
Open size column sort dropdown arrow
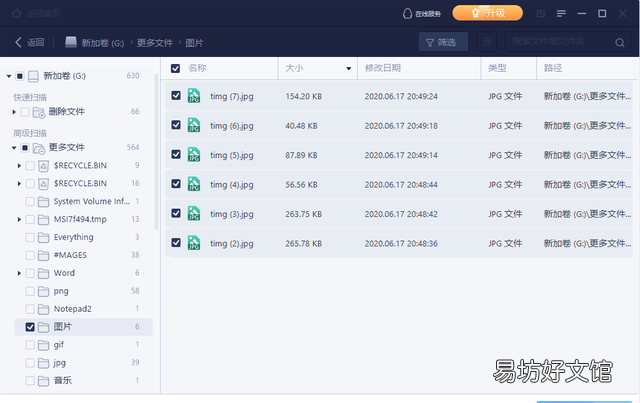pos(349,69)
